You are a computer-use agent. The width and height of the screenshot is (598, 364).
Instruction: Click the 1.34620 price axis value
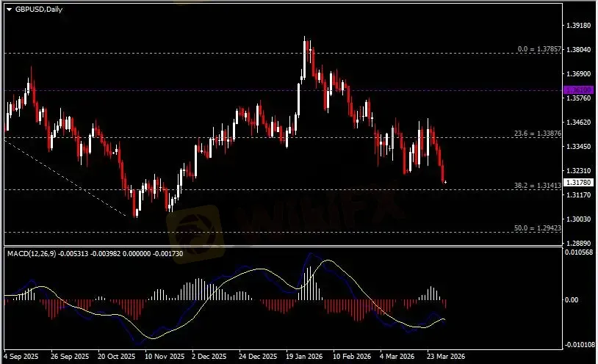(579, 123)
